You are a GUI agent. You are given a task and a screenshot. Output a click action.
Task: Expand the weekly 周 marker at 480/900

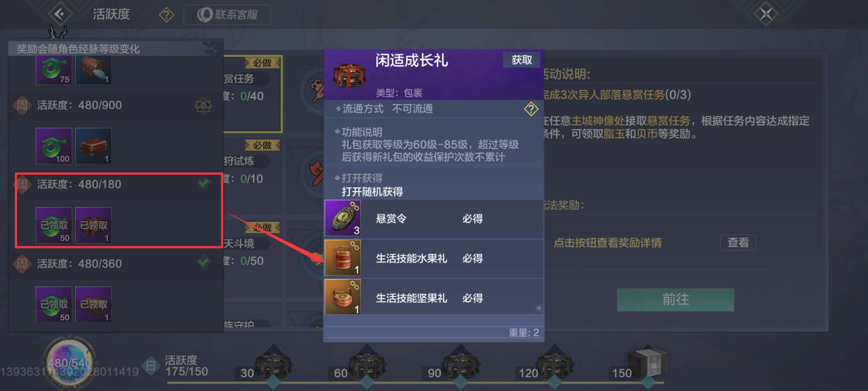click(22, 105)
